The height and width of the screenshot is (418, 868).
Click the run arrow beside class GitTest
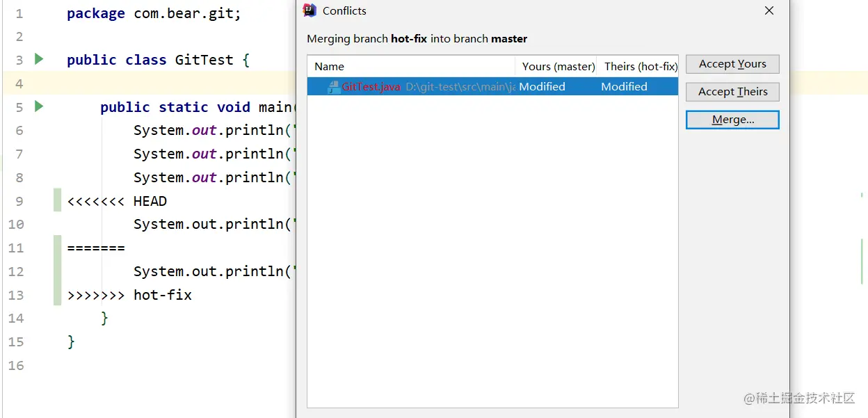click(39, 59)
